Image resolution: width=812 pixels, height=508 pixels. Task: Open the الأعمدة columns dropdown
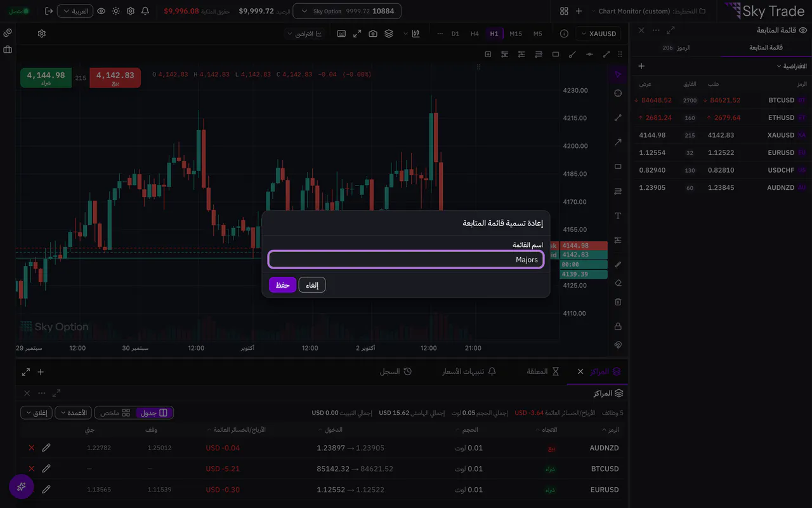click(x=73, y=413)
